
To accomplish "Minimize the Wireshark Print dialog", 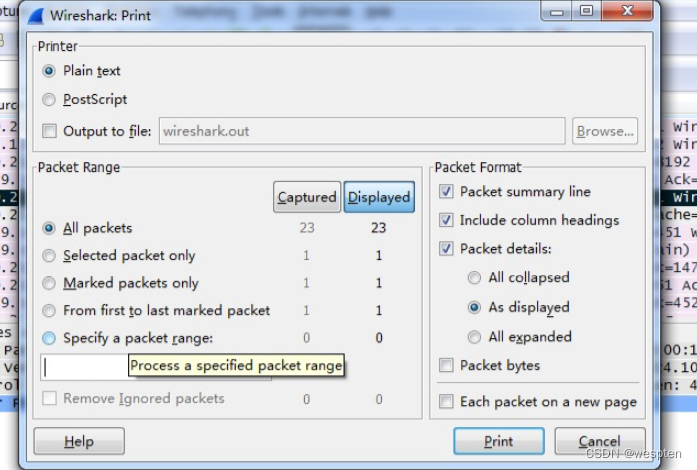I will click(x=556, y=11).
